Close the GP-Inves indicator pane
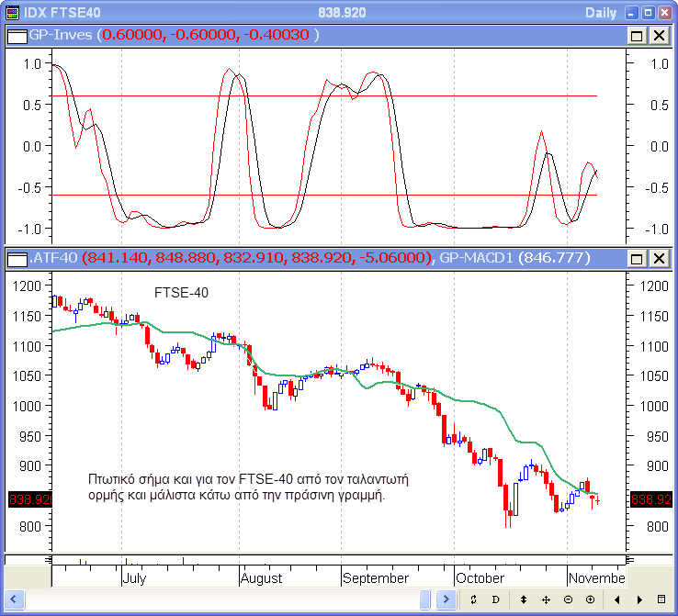The width and height of the screenshot is (678, 616). (x=659, y=35)
